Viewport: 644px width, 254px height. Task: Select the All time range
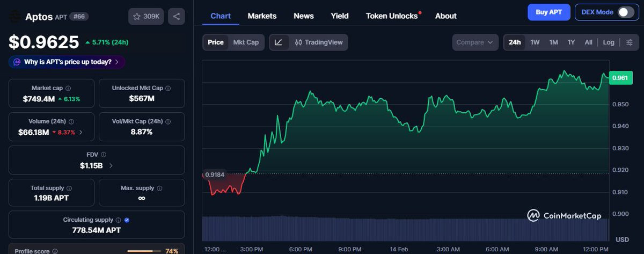[588, 42]
